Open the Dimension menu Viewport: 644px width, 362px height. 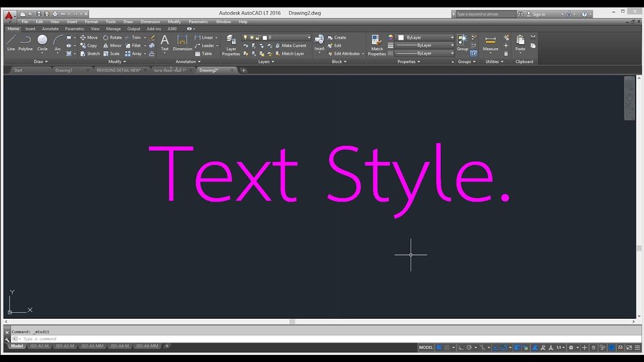tap(150, 22)
